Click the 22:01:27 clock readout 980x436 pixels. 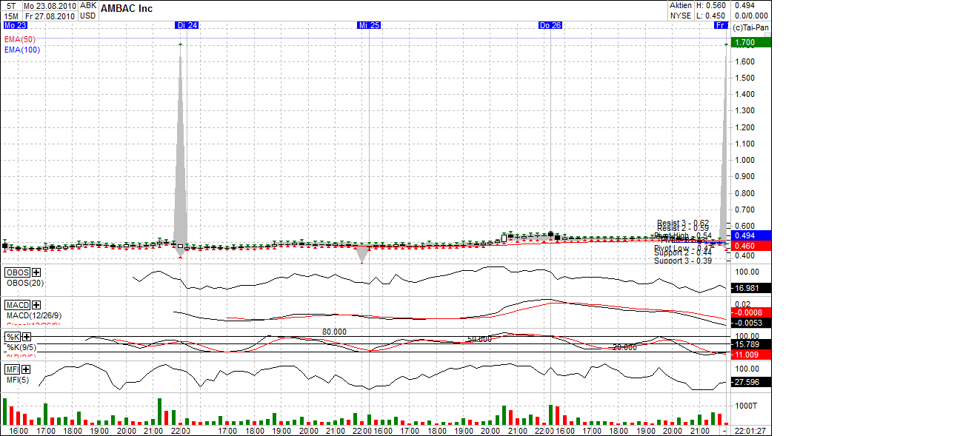(x=750, y=430)
